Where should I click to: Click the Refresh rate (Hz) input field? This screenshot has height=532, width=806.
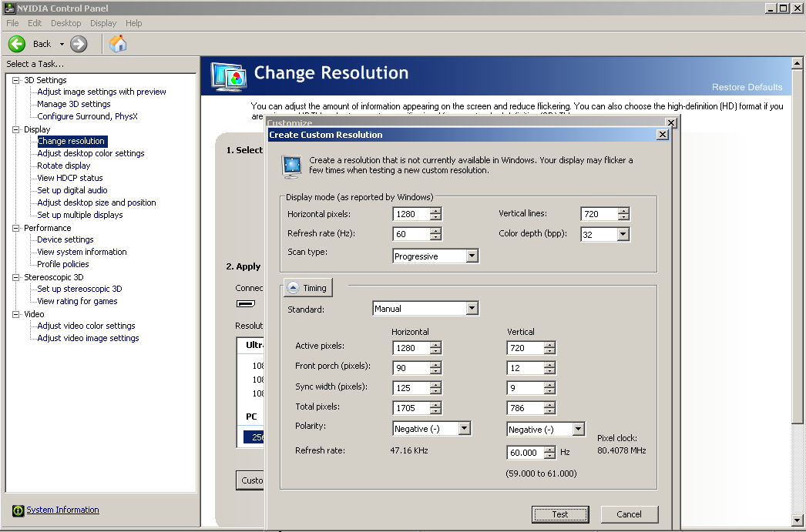(411, 234)
